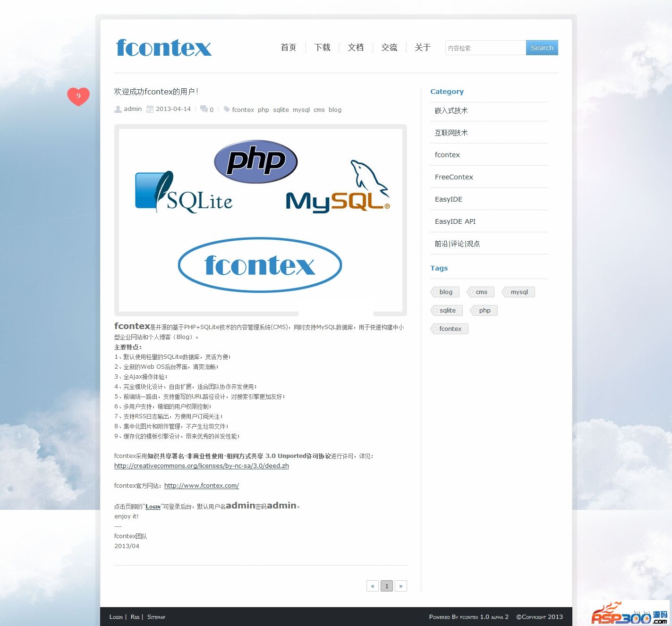
Task: Click the author avatar icon beside admin
Action: tap(118, 109)
